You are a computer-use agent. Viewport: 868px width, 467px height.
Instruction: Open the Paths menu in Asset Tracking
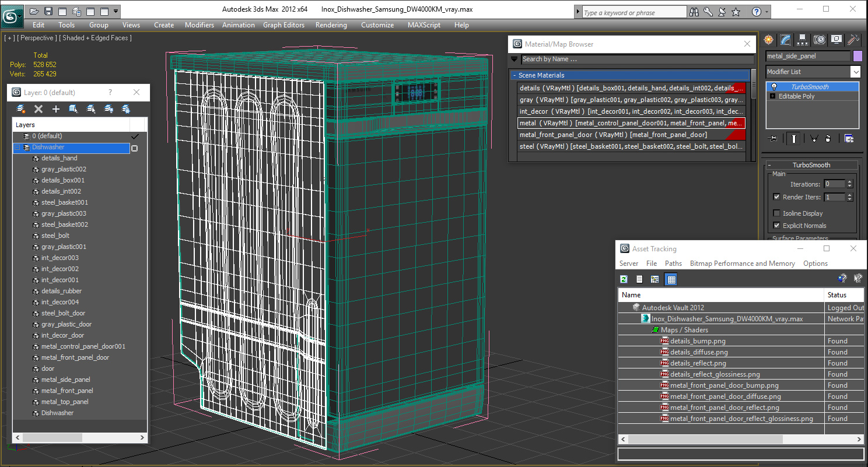673,264
